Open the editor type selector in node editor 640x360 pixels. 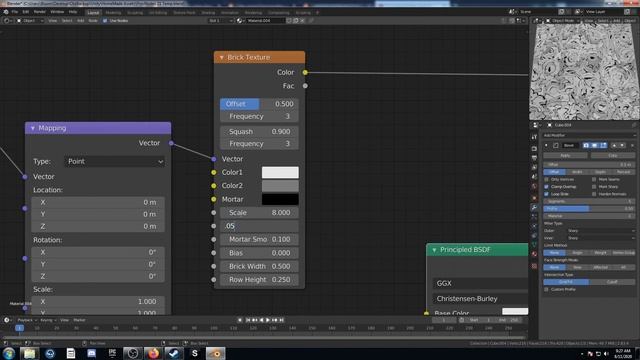[7, 20]
